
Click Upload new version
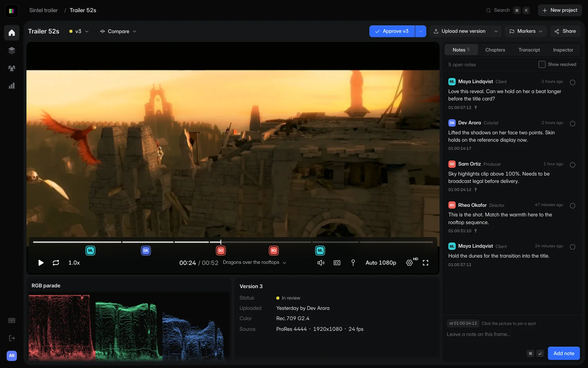click(460, 31)
